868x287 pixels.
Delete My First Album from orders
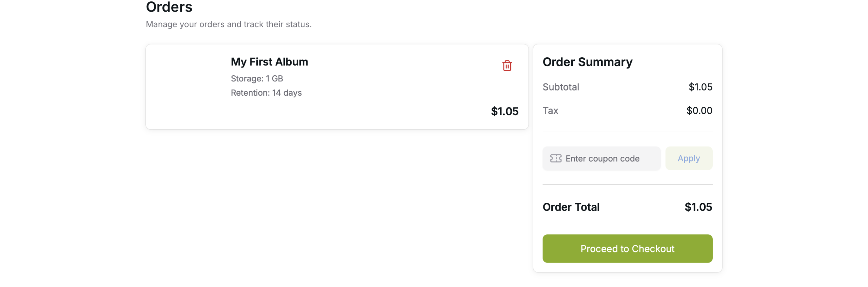tap(507, 65)
